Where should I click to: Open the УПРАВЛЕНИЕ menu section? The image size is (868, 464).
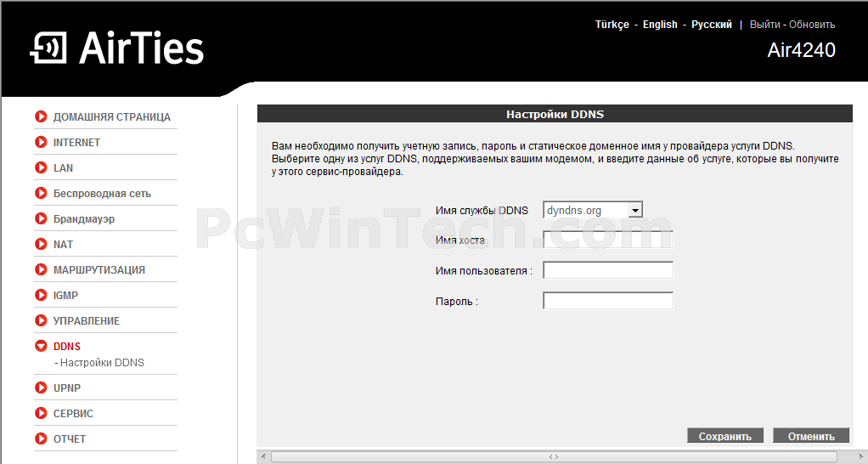coord(87,320)
